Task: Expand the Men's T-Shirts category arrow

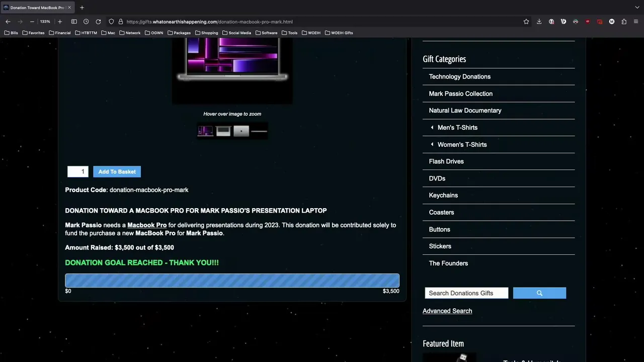Action: 432,128
